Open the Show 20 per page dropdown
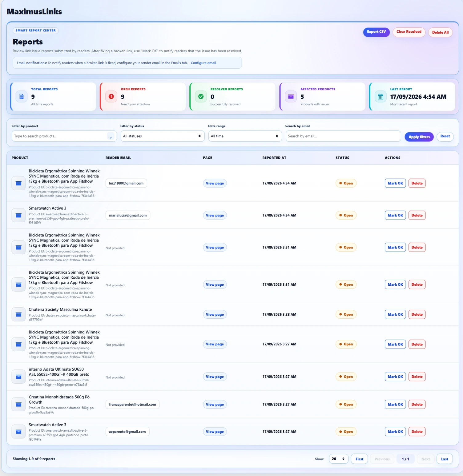 click(x=339, y=459)
